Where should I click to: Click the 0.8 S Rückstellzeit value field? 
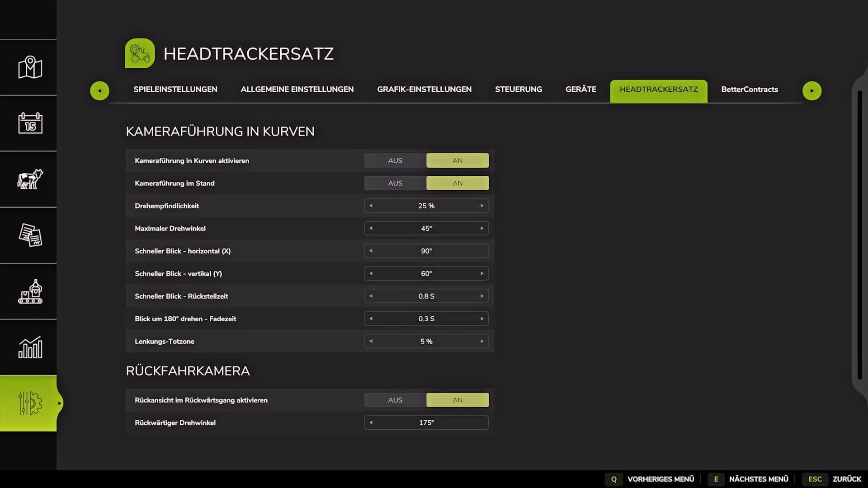[x=426, y=296]
